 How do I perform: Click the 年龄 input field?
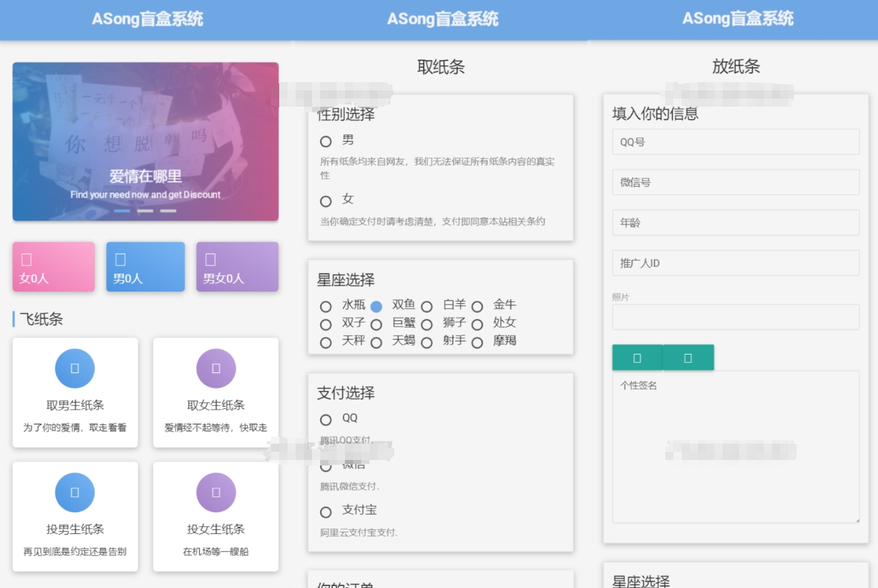pos(736,222)
